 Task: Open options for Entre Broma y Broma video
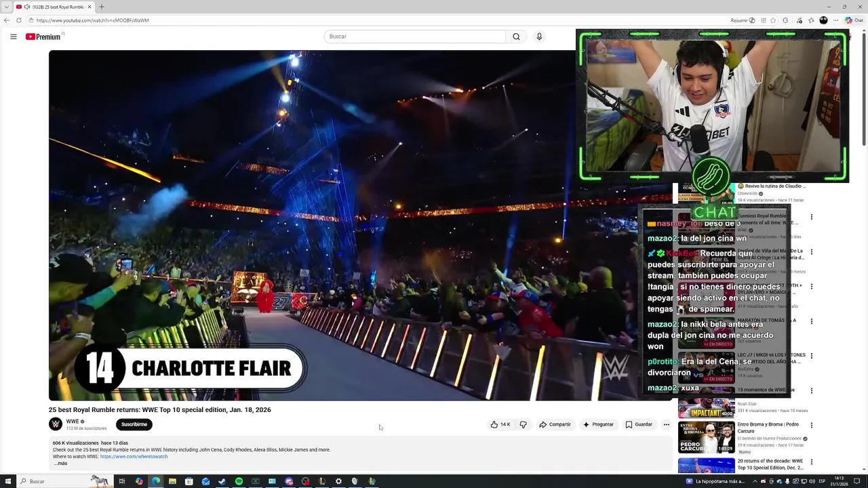[x=811, y=426]
